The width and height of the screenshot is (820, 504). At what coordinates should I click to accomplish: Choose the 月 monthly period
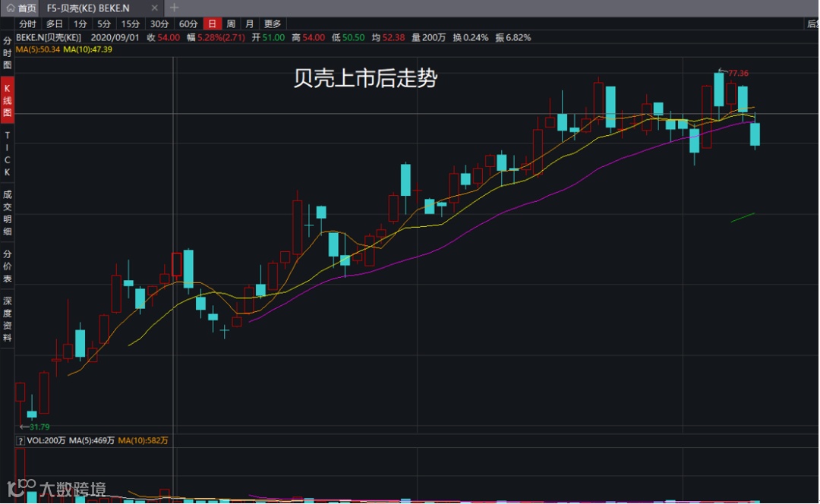coord(250,24)
